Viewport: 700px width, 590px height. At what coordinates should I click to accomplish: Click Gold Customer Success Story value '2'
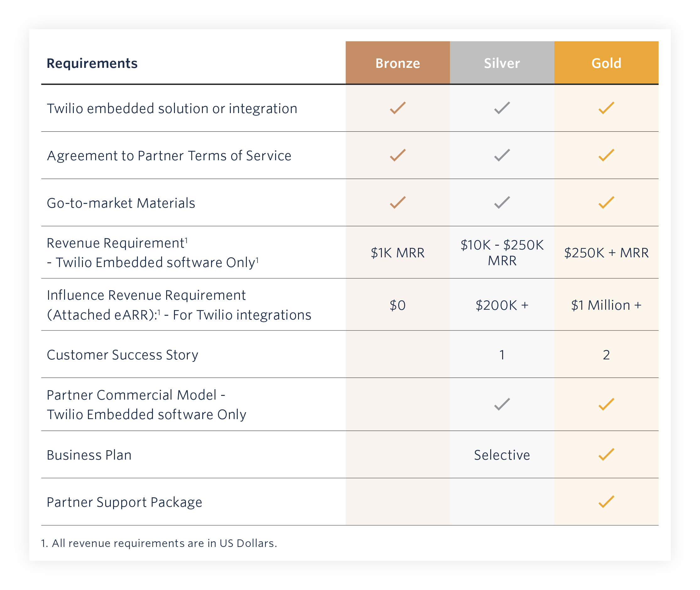606,355
